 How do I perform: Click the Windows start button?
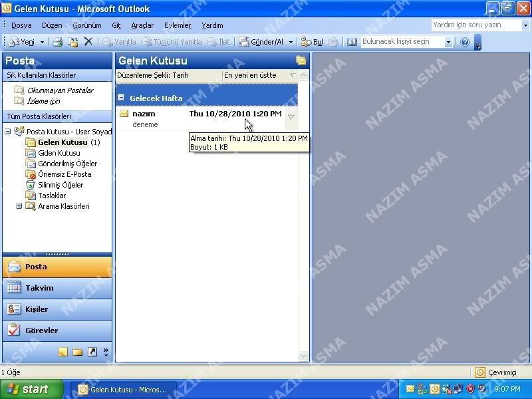31,389
